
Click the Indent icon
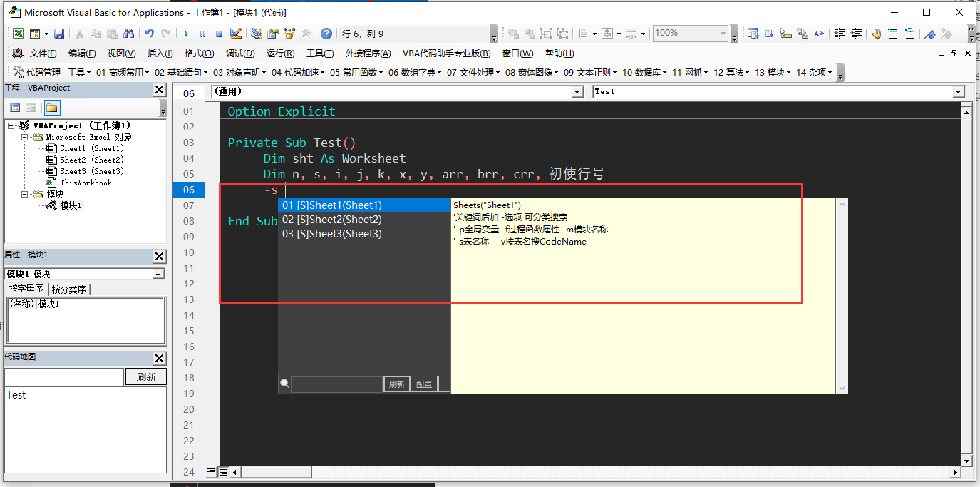840,34
